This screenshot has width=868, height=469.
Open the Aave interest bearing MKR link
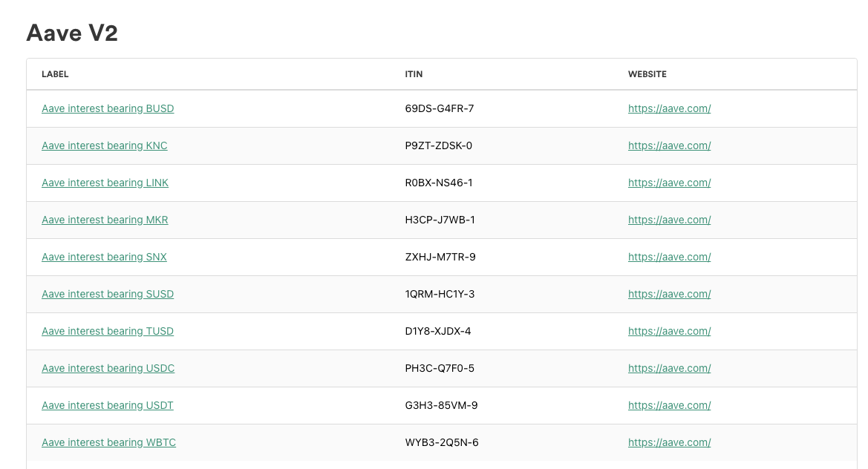click(105, 220)
